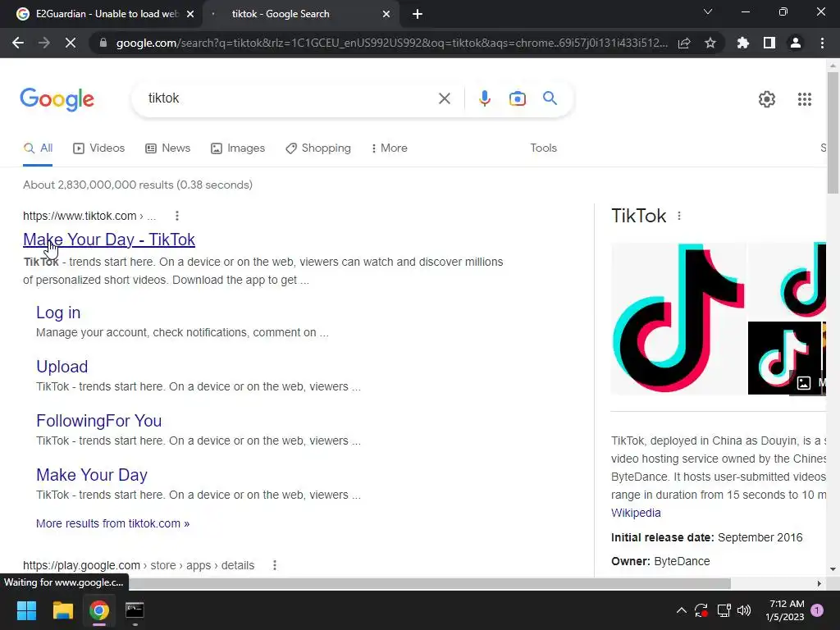The width and height of the screenshot is (840, 630).
Task: Open a new browser tab
Action: (x=418, y=14)
